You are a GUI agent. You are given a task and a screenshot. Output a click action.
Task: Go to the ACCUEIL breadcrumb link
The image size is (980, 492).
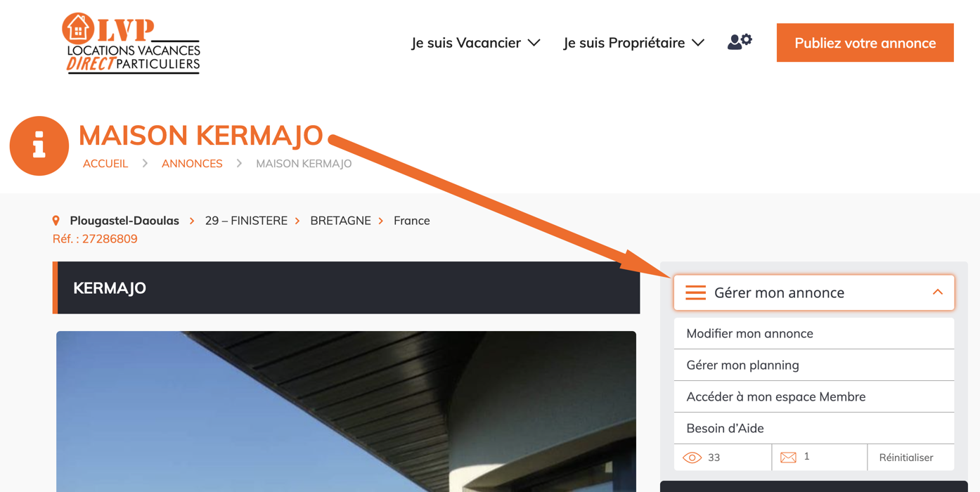pyautogui.click(x=105, y=164)
